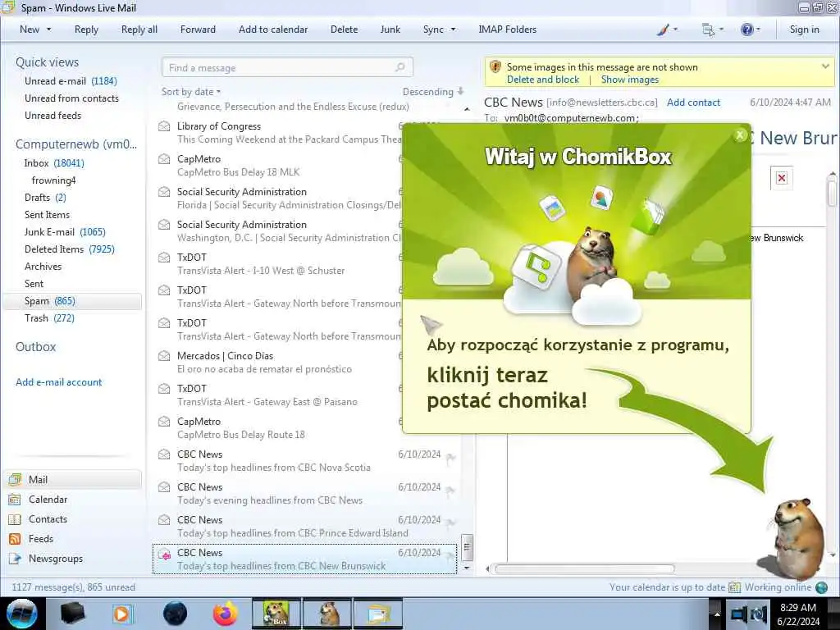
Task: Open the frowning4 subfolder
Action: [53, 180]
